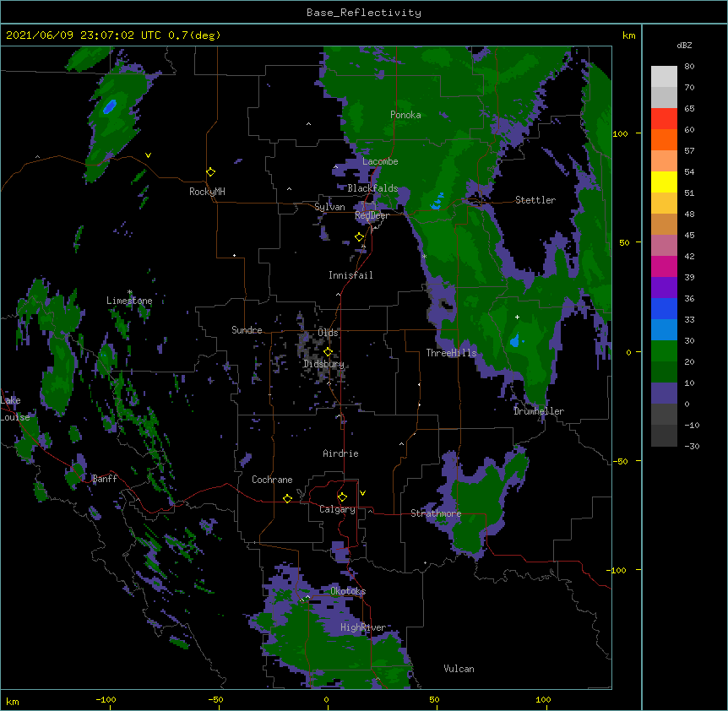Select the Sundre label
The image size is (728, 711).
(247, 330)
